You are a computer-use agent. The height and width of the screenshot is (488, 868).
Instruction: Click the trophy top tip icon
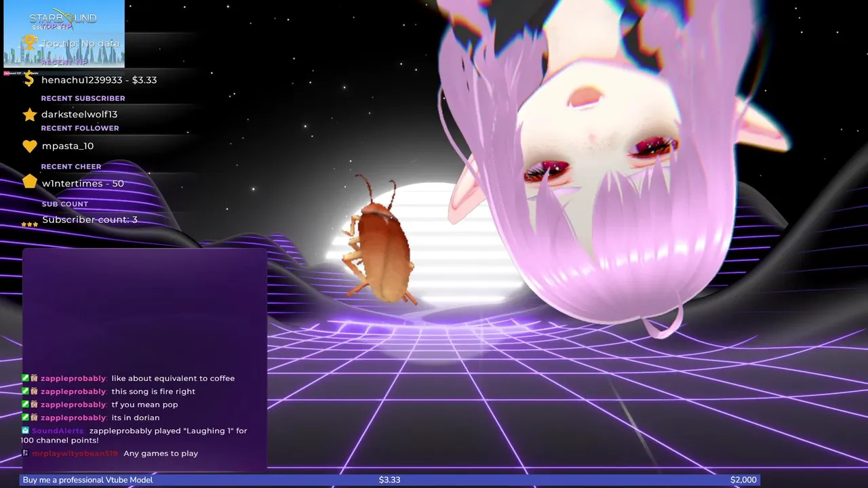(x=29, y=43)
